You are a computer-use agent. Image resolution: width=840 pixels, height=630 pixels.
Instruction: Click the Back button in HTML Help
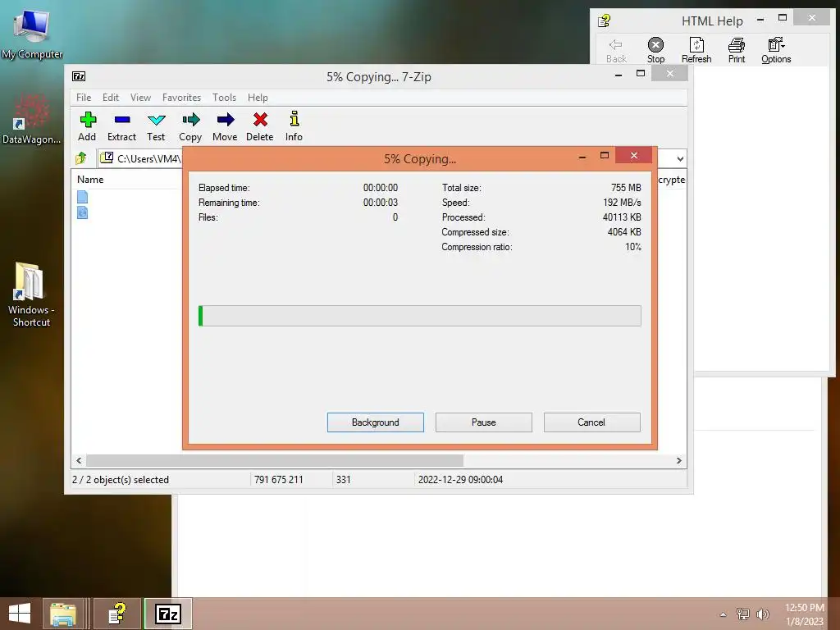[616, 51]
